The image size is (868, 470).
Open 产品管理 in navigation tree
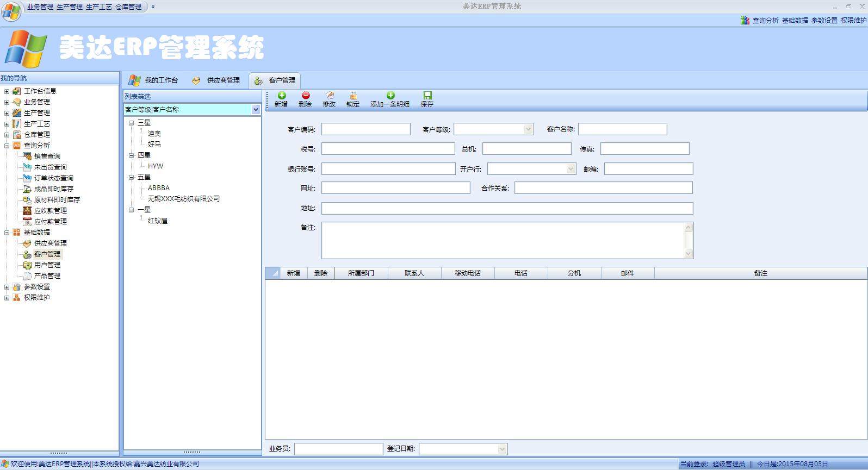point(47,276)
